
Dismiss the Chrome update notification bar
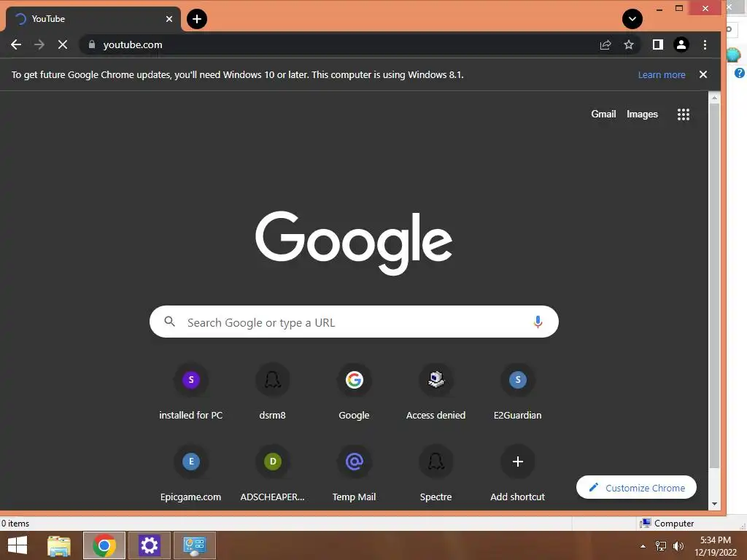(x=703, y=74)
